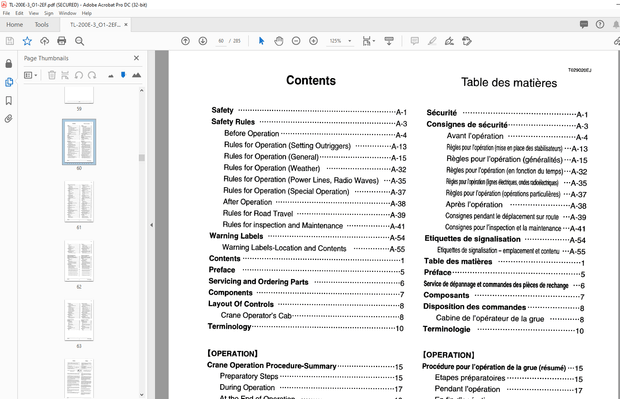Open the View menu

(x=34, y=13)
